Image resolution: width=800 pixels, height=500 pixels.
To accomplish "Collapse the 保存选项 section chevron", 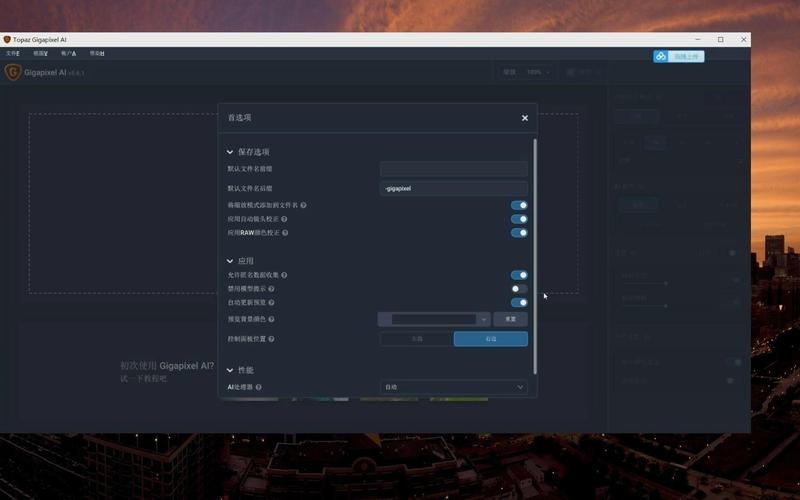I will tap(230, 152).
